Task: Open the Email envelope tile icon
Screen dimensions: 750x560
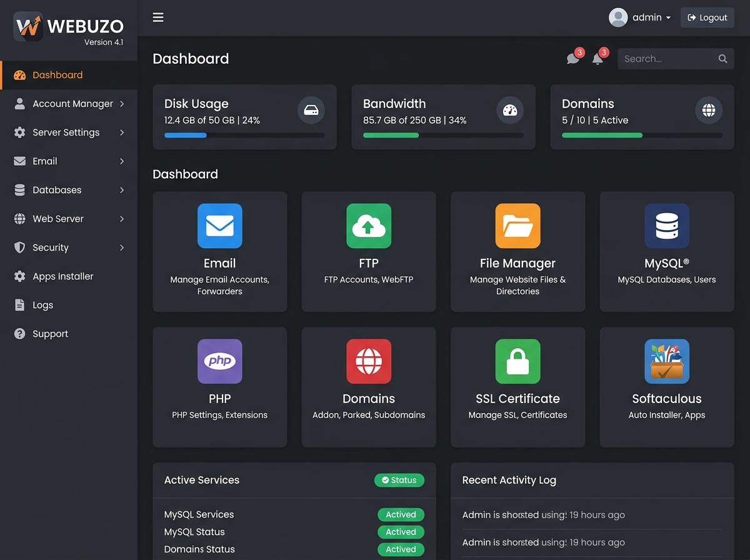Action: pos(220,226)
